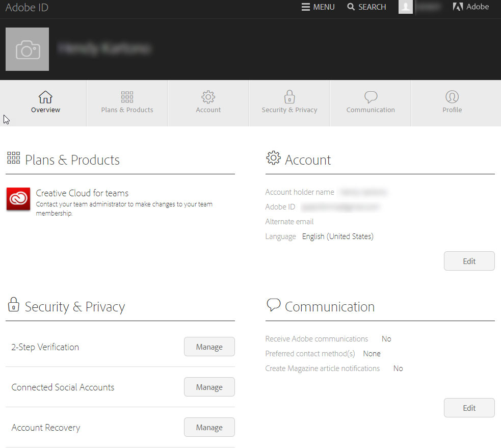
Task: Click the 'Account Recovery' row text
Action: coord(46,428)
